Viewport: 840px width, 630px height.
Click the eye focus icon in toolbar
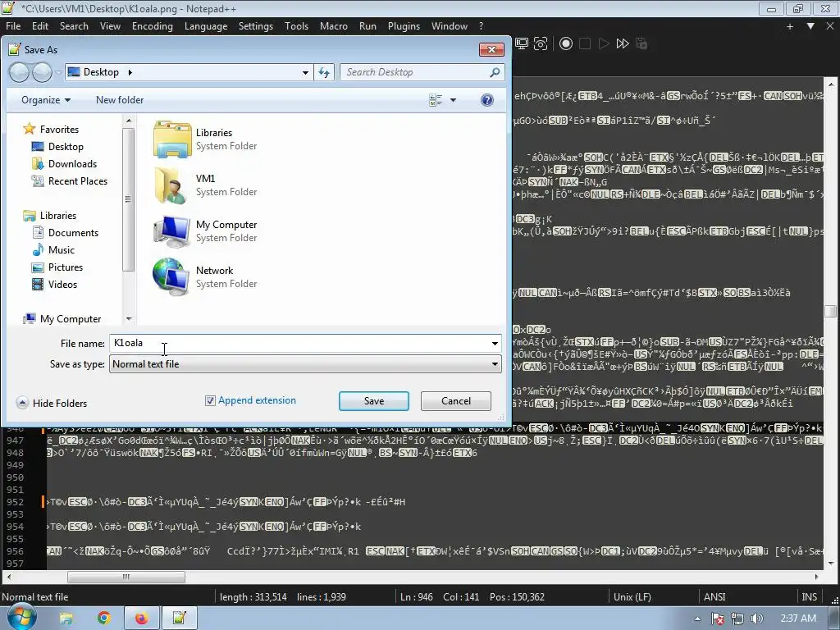[x=541, y=44]
